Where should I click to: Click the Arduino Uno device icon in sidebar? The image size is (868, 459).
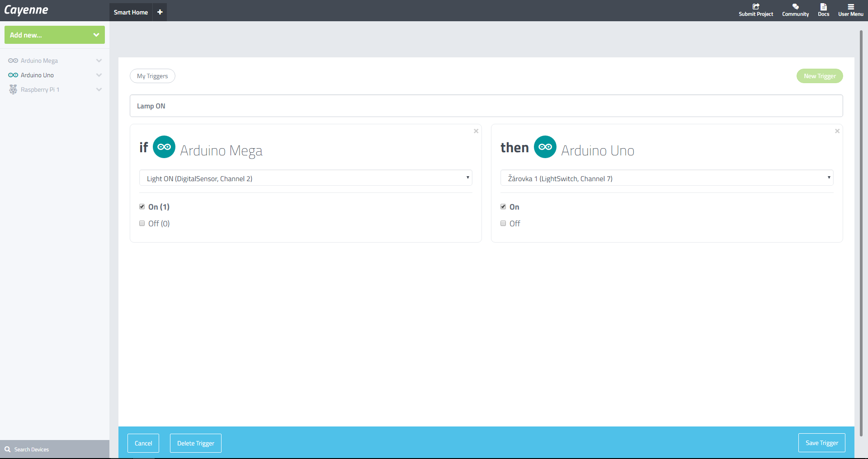tap(13, 75)
